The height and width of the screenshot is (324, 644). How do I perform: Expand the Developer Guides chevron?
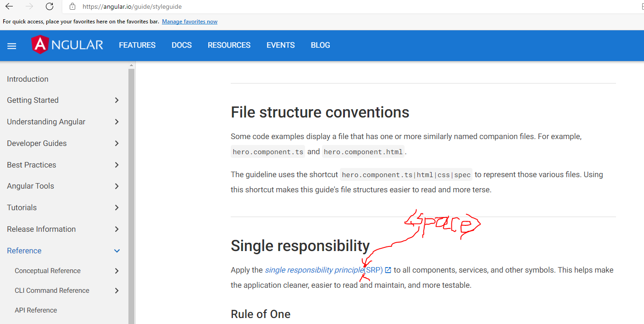(x=117, y=143)
